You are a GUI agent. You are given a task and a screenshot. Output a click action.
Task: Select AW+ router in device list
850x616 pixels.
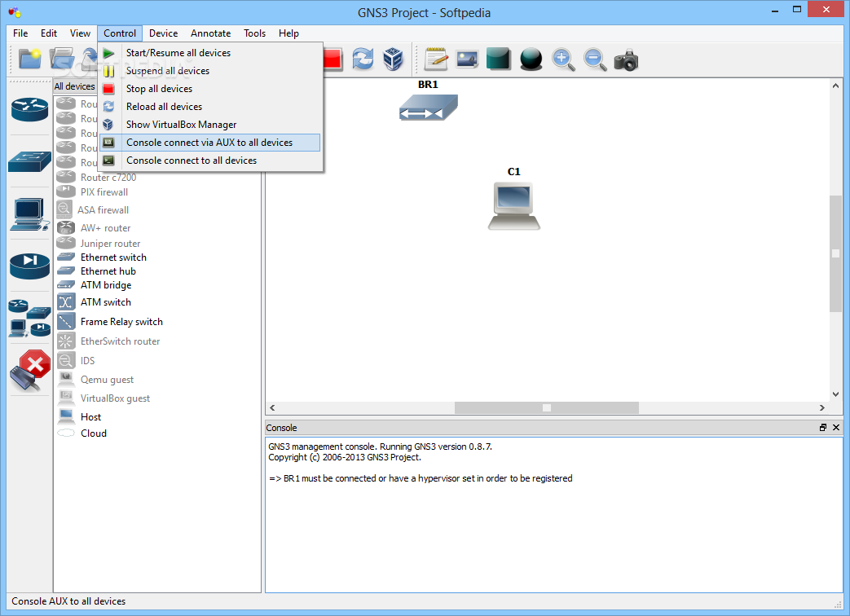(106, 228)
